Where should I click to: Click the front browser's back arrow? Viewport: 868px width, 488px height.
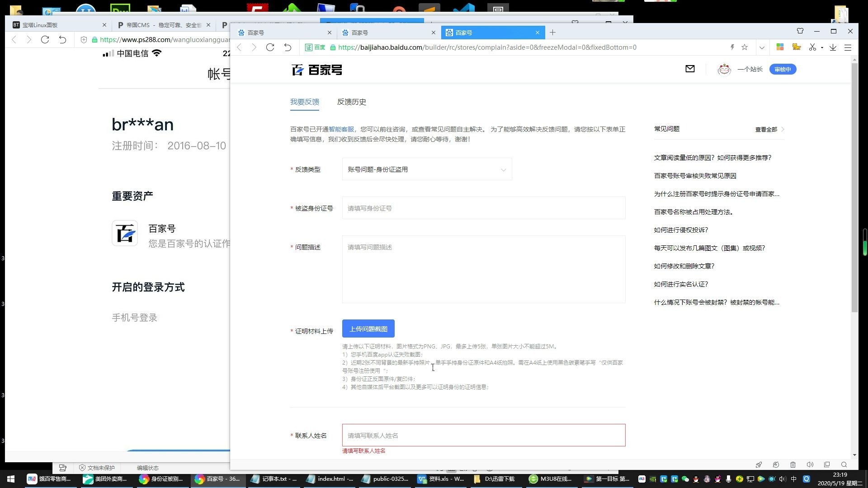click(240, 47)
